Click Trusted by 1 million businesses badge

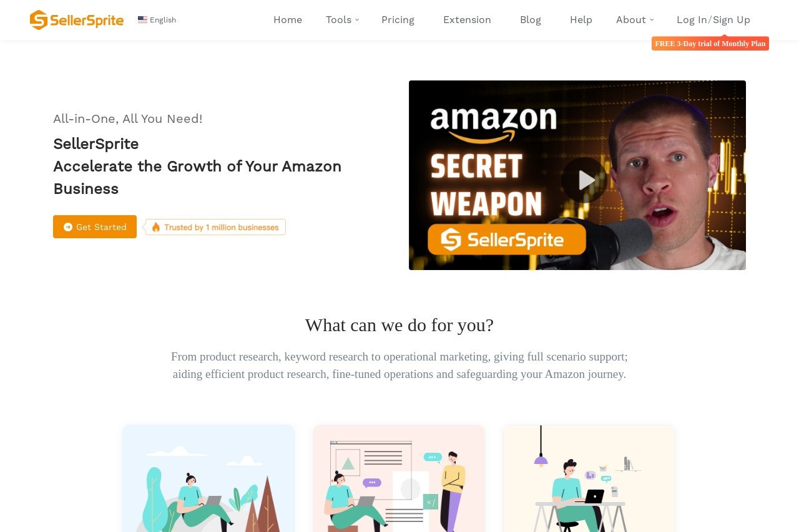pyautogui.click(x=215, y=227)
